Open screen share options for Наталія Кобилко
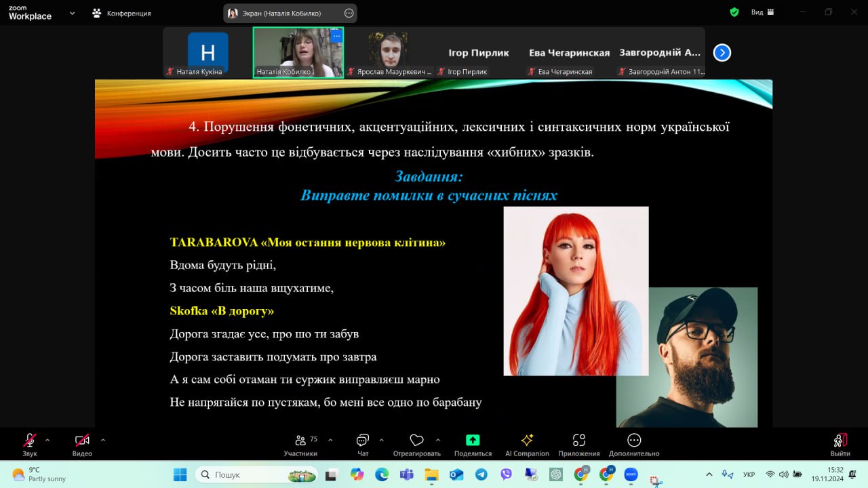 coord(349,13)
